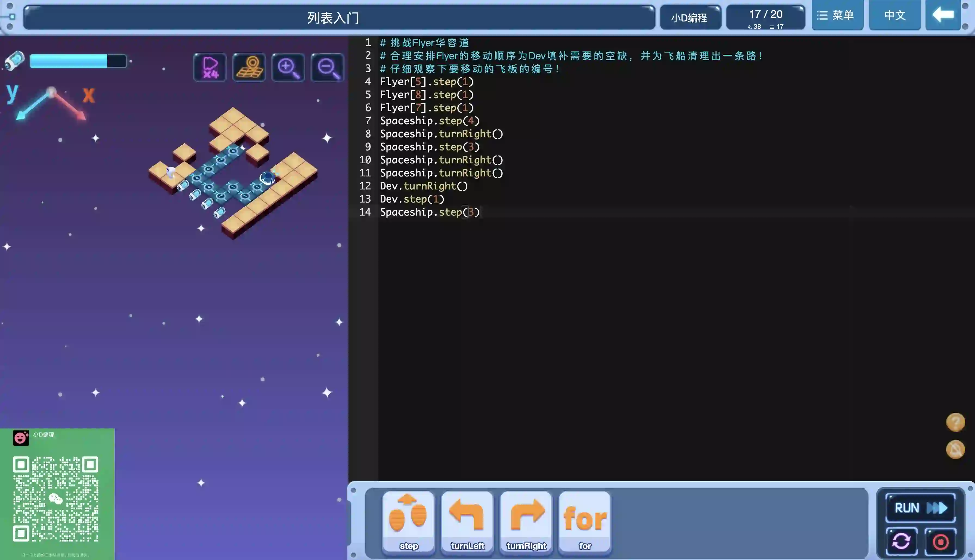Click the red stop record button
The height and width of the screenshot is (560, 975).
pos(940,542)
